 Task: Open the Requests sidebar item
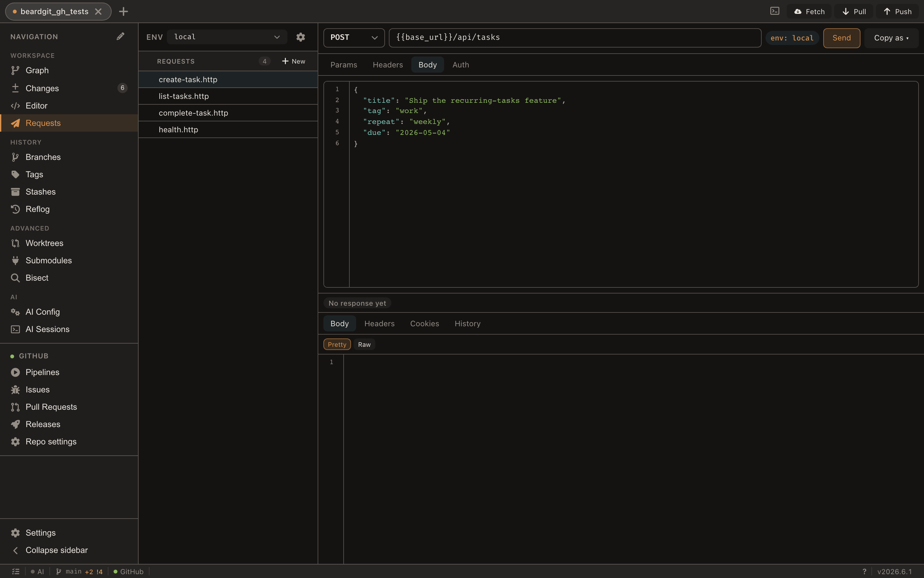coord(69,123)
